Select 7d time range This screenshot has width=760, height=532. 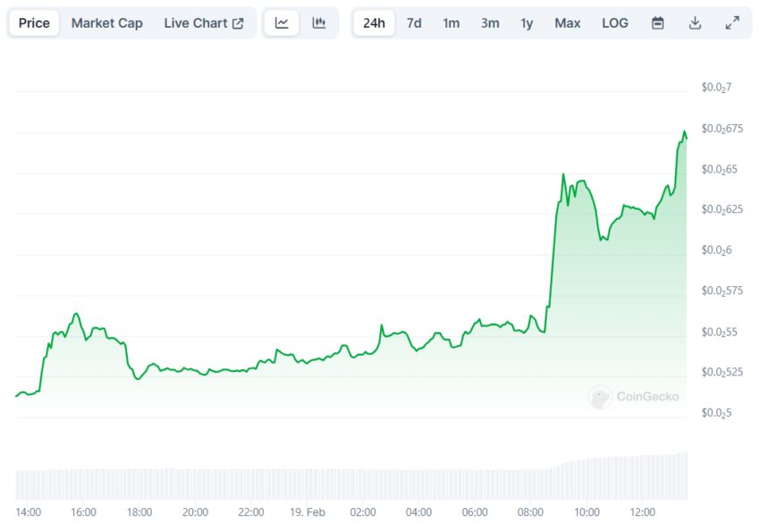tap(414, 23)
